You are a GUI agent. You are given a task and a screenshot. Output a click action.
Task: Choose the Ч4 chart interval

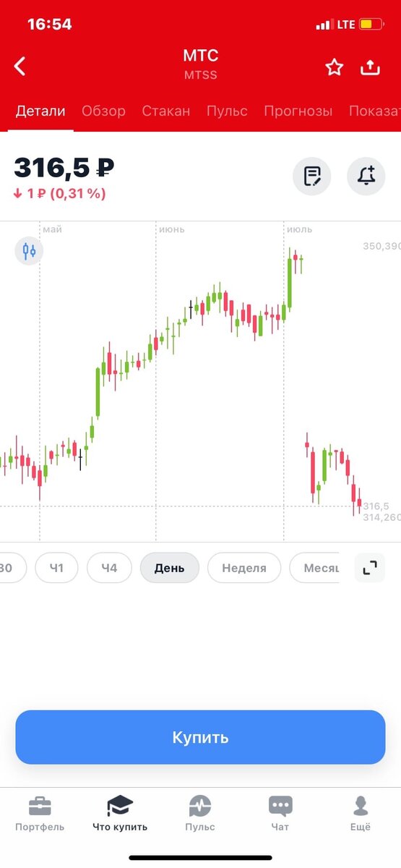(x=109, y=568)
